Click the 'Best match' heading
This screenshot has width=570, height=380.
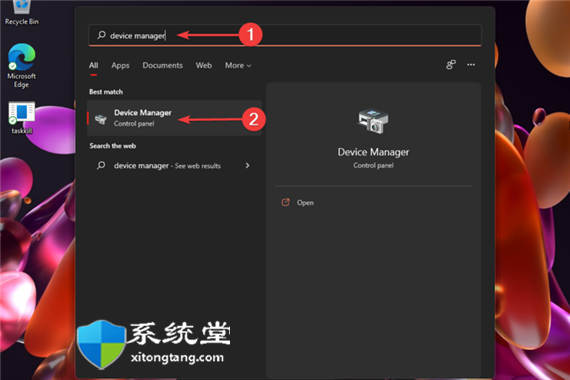(x=106, y=92)
